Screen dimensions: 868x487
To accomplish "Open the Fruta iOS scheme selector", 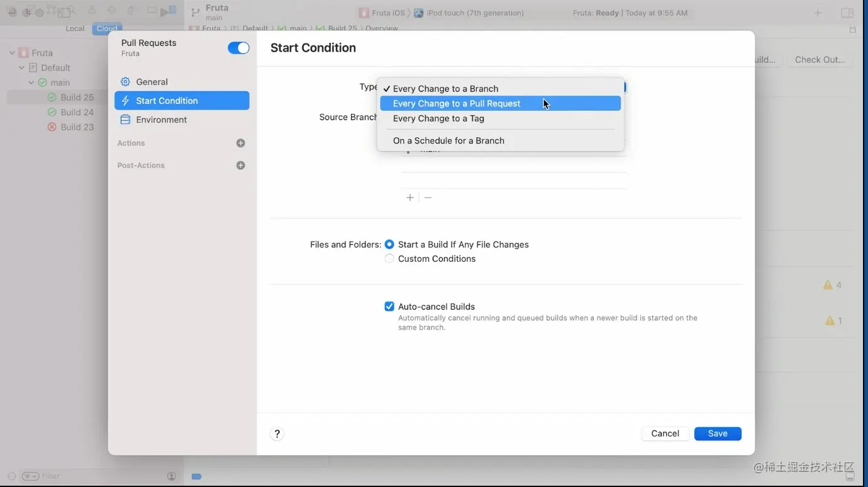I will pyautogui.click(x=382, y=13).
